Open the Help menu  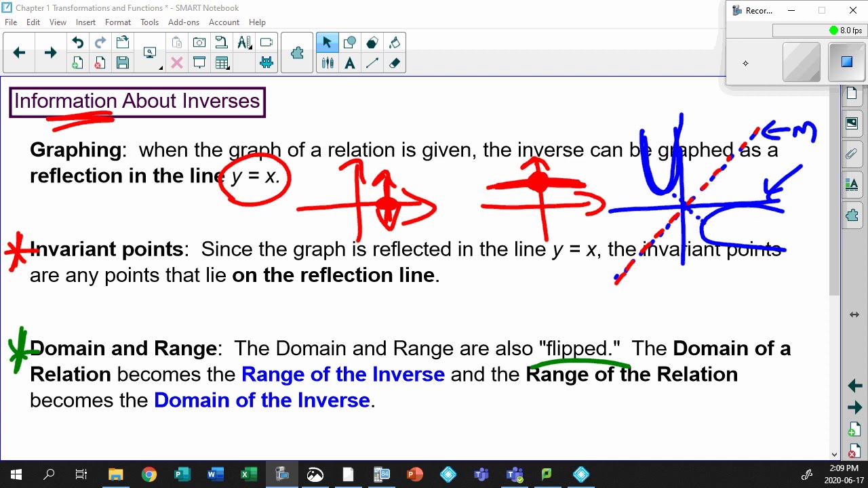pyautogui.click(x=257, y=22)
